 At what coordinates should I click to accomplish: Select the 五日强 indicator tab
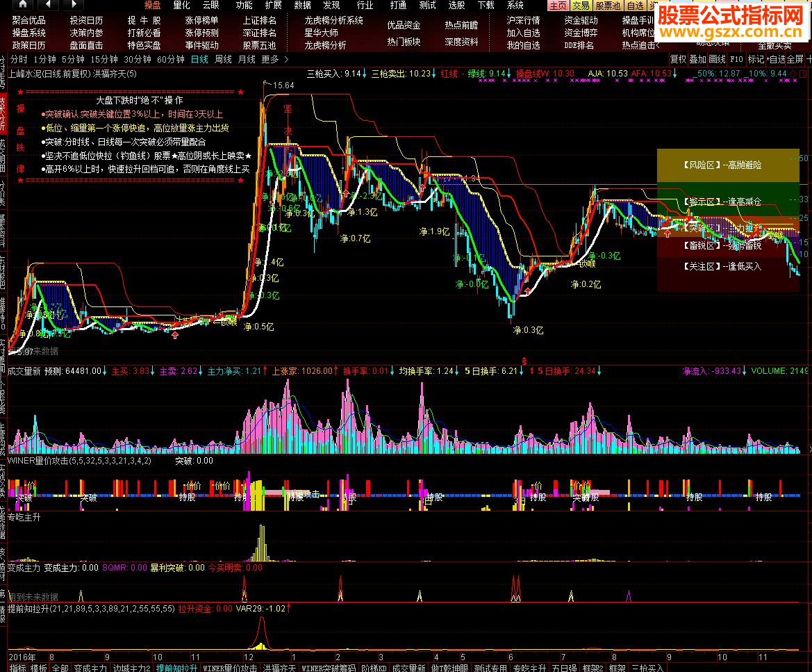coord(565,668)
